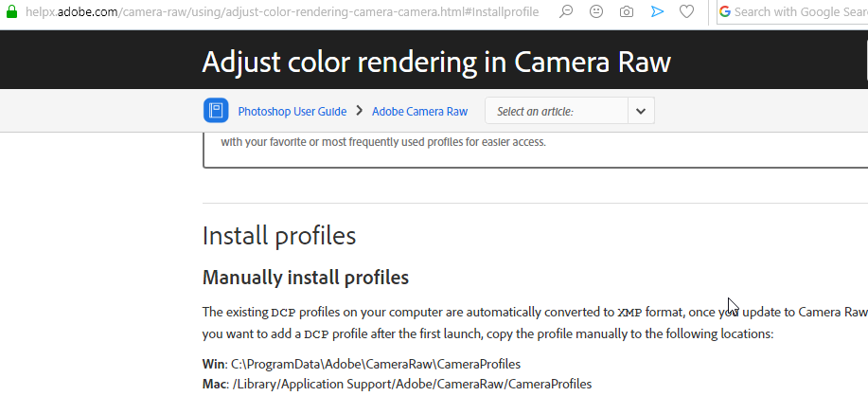
Task: Take a snapshot with the camera icon
Action: 626,11
